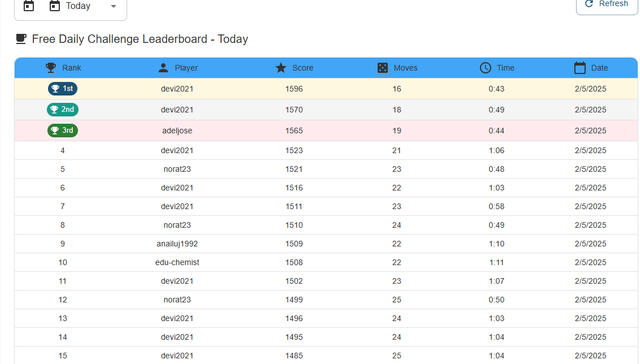The width and height of the screenshot is (640, 364).
Task: Click score 1508 of edu-chemist
Action: coord(294,262)
